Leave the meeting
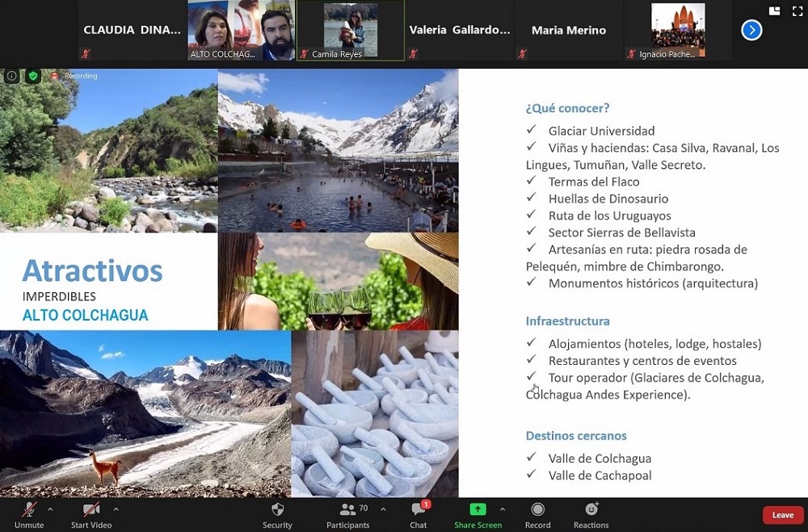Viewport: 808px width, 532px height. [782, 515]
